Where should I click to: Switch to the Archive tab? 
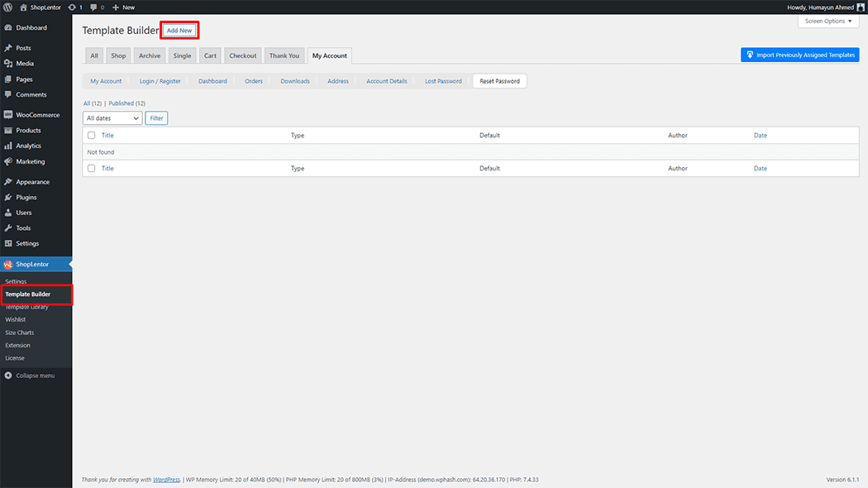pos(150,55)
